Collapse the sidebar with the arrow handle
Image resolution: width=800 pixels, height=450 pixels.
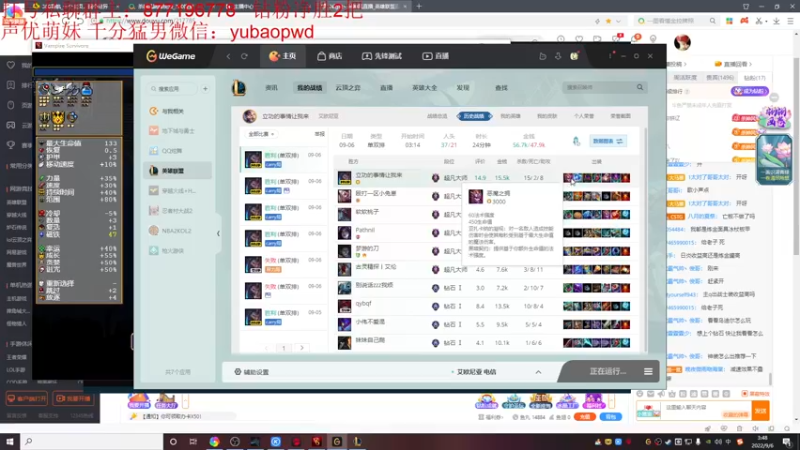coord(218,234)
